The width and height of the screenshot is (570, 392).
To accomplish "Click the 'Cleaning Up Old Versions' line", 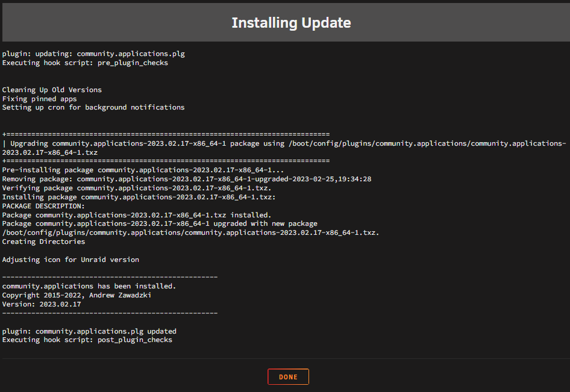I will tap(52, 90).
